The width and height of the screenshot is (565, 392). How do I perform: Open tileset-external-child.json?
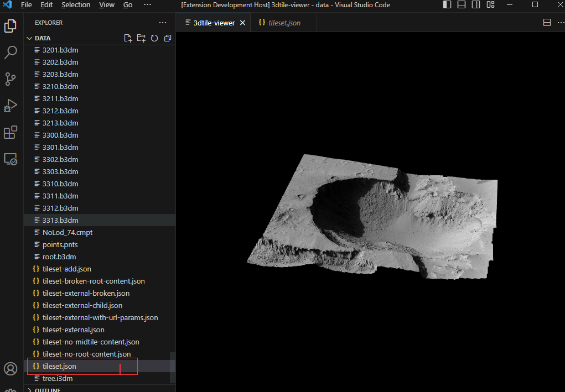click(100, 306)
